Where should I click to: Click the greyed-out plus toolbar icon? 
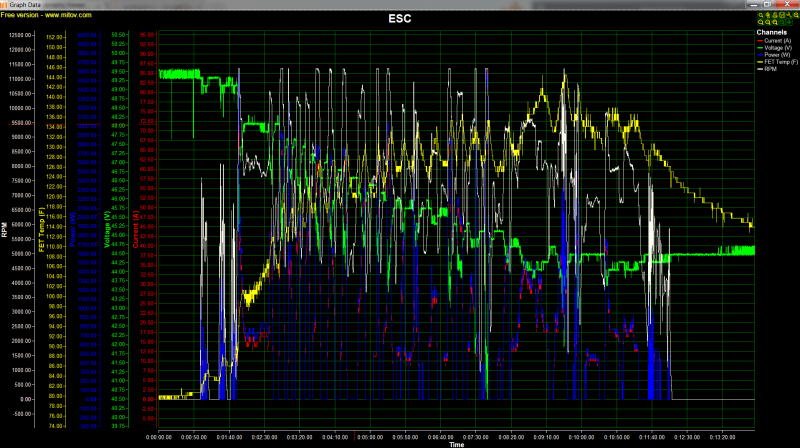coord(787,22)
